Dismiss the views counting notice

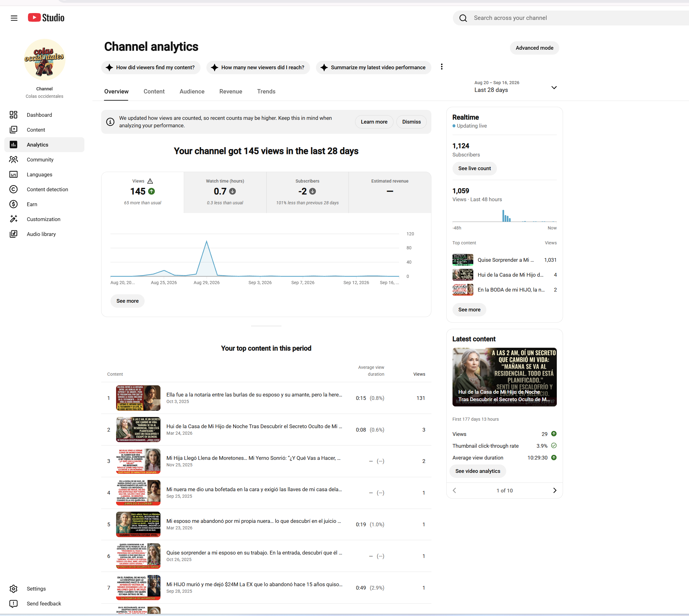point(411,122)
